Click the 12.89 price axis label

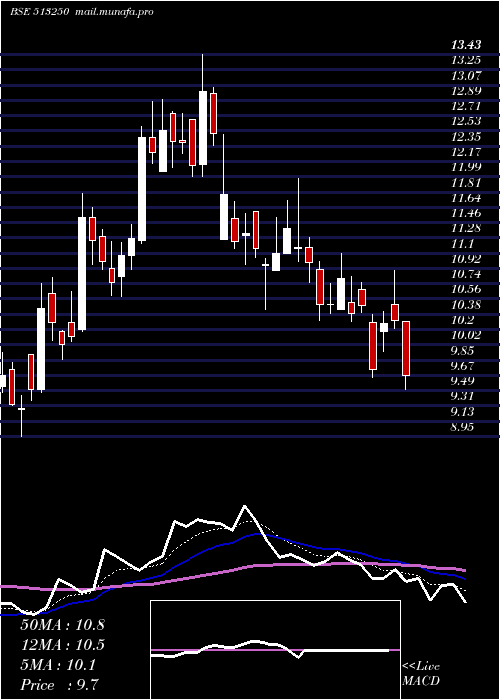pyautogui.click(x=466, y=91)
